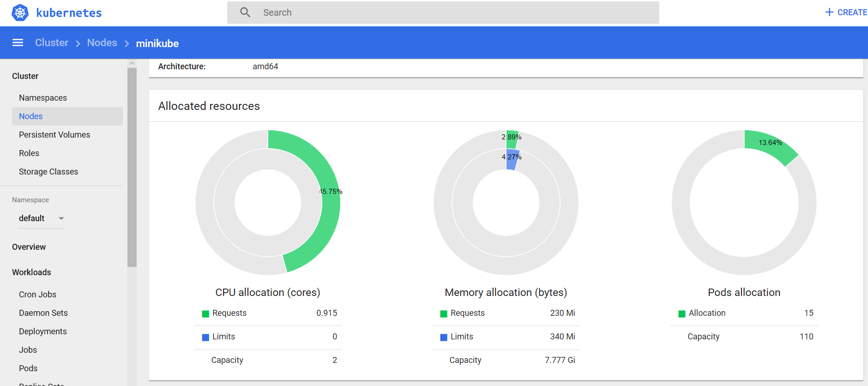Click the pods allocation value 15
Screen dimensions: 868x386
point(809,313)
